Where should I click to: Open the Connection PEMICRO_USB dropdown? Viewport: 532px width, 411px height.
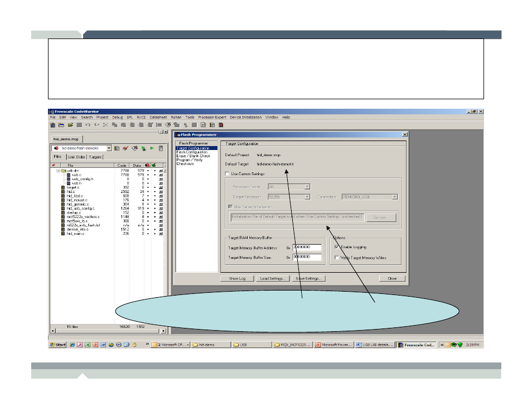(394, 197)
